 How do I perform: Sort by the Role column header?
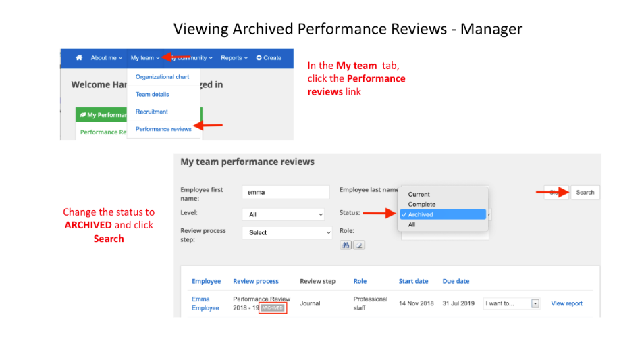(360, 282)
